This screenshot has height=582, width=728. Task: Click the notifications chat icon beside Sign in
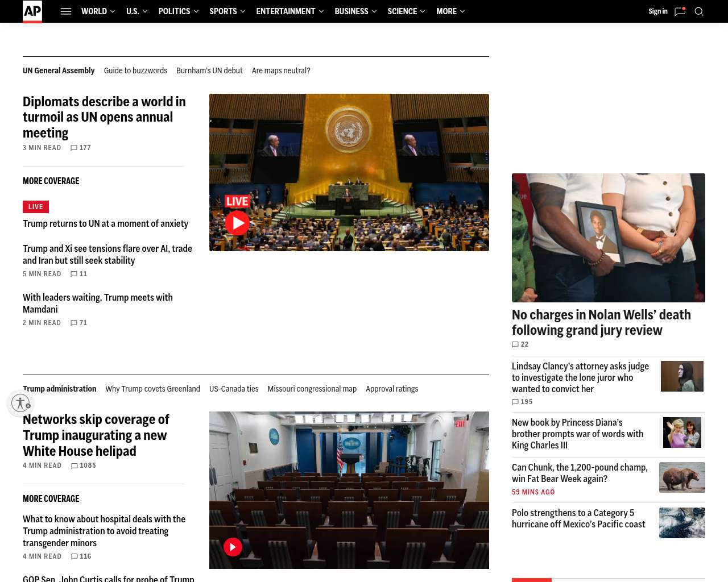coord(680,11)
